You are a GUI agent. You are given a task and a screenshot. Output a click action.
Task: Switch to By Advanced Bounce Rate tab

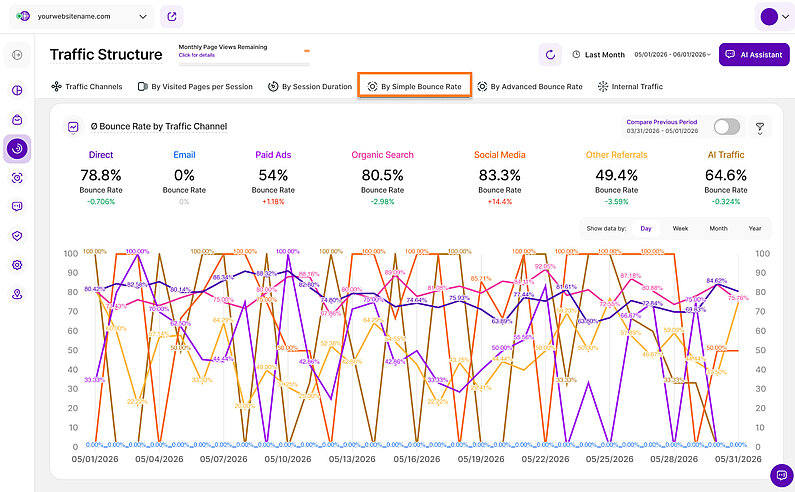(x=530, y=87)
